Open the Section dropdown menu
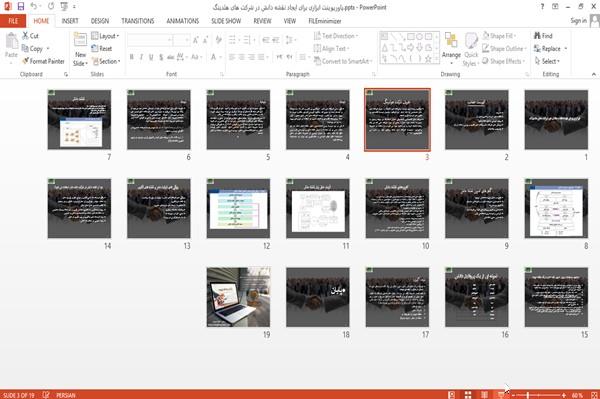The height and width of the screenshot is (399, 600). 106,61
